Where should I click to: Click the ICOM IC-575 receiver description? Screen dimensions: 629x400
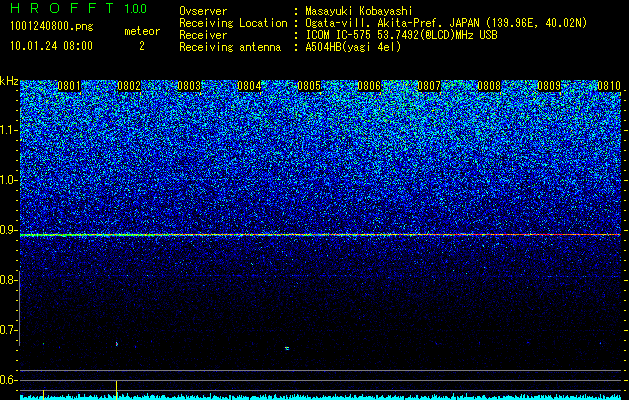(401, 35)
